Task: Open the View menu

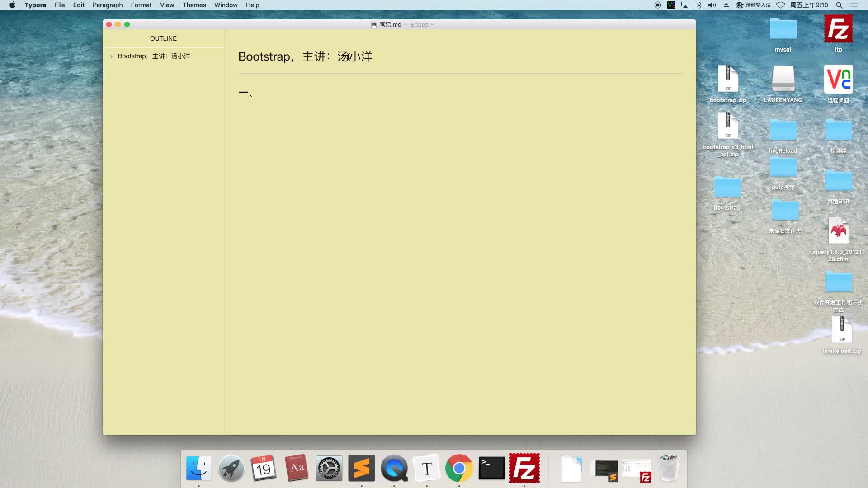Action: click(167, 5)
